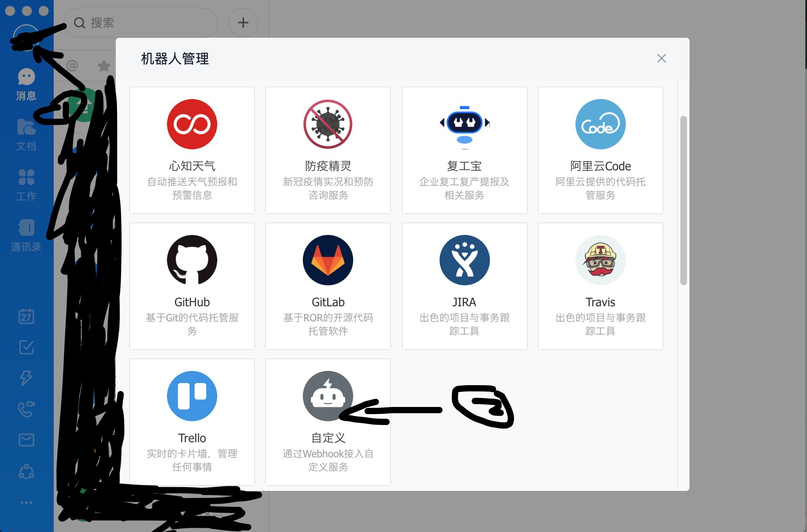Viewport: 807px width, 532px height.
Task: Close the 机器人管理 dialog
Action: pos(661,58)
